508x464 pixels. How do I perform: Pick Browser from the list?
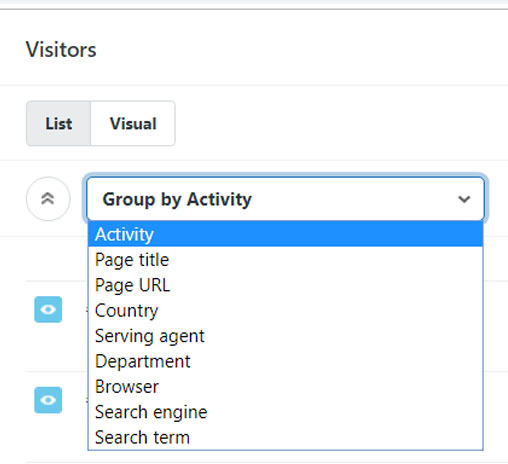285,386
